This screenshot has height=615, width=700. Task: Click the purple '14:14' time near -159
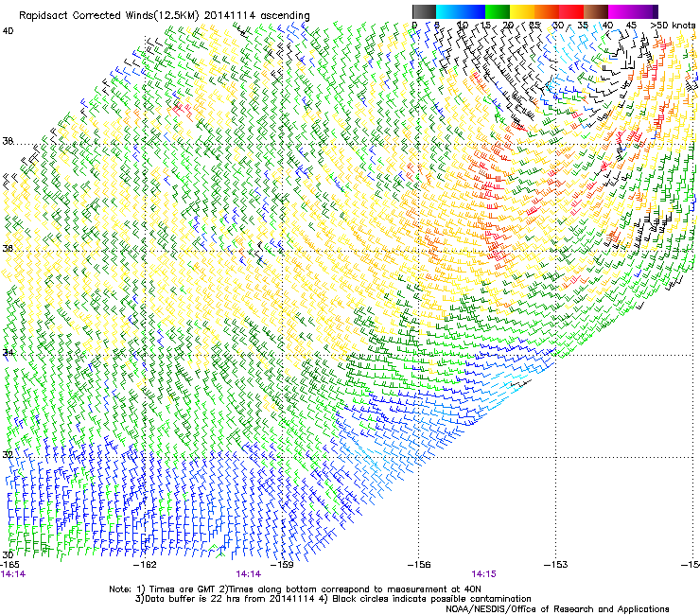248,574
